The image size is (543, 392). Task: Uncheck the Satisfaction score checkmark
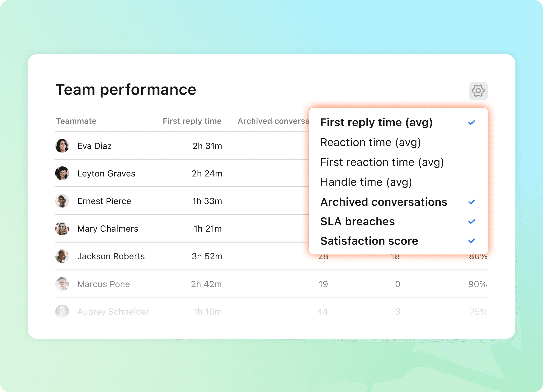[x=472, y=241]
